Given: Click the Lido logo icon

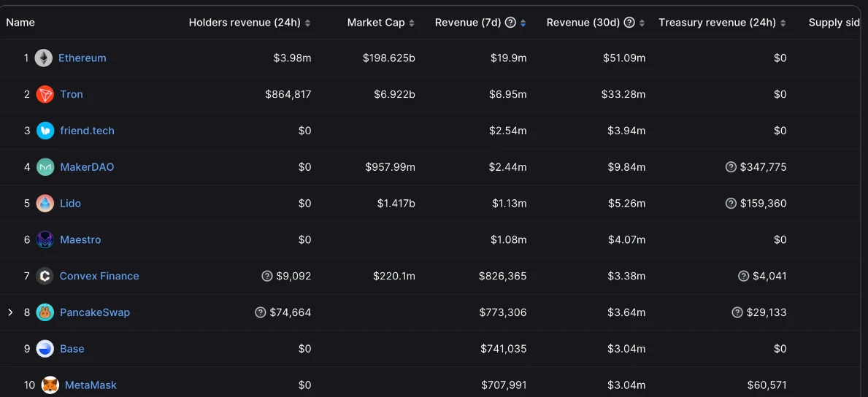Looking at the screenshot, I should [x=45, y=203].
